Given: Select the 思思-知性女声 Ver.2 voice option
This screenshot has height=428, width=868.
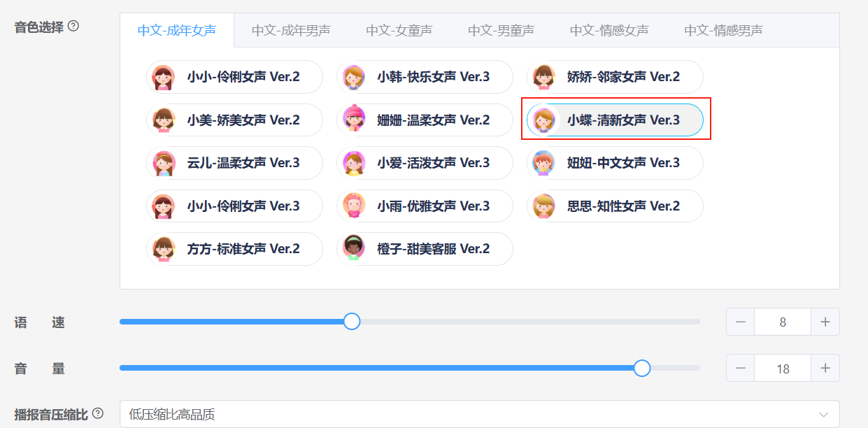Looking at the screenshot, I should click(615, 206).
